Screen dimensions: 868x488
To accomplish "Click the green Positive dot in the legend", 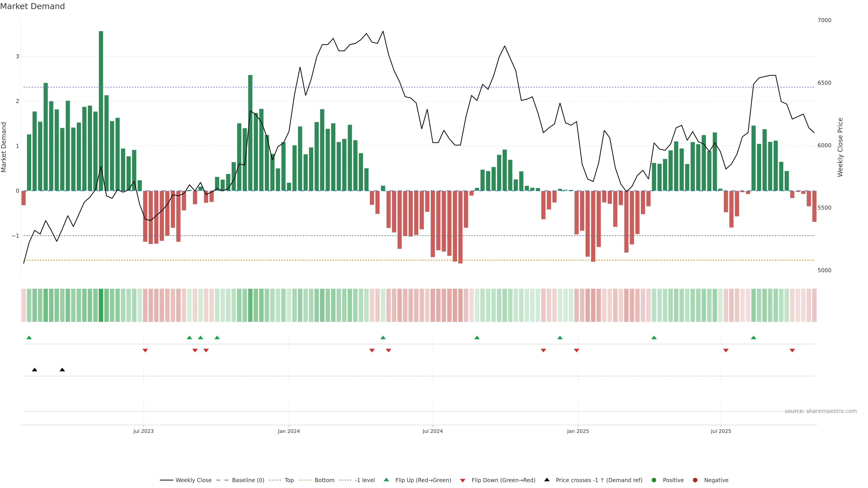I will click(x=654, y=480).
